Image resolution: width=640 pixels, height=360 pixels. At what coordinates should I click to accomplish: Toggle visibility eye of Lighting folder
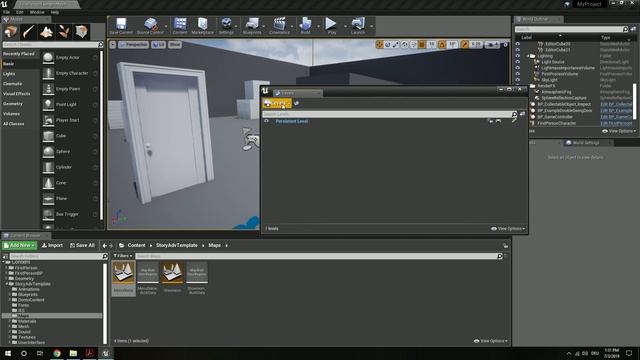518,56
